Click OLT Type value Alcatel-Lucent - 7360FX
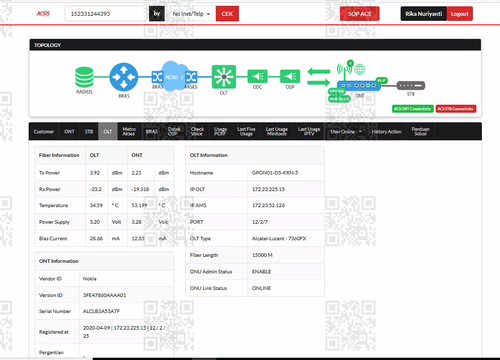The height and width of the screenshot is (360, 500). pos(279,238)
